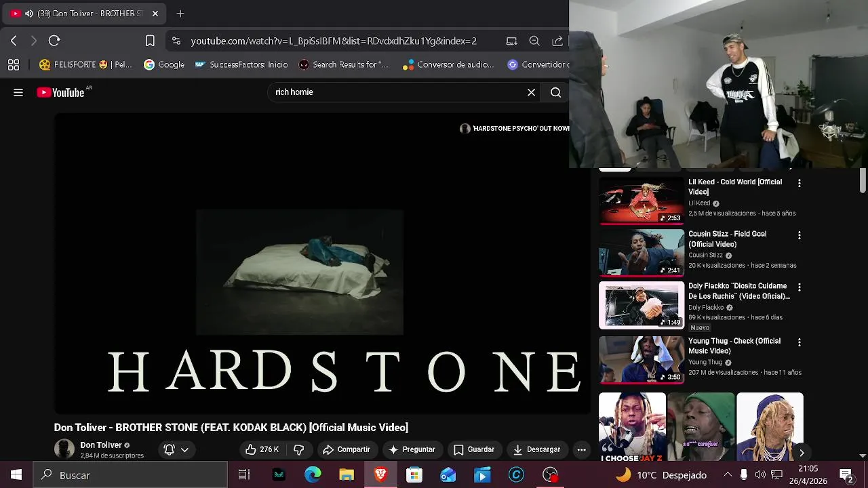868x488 pixels.
Task: Open the Google bookmark
Action: [164, 64]
